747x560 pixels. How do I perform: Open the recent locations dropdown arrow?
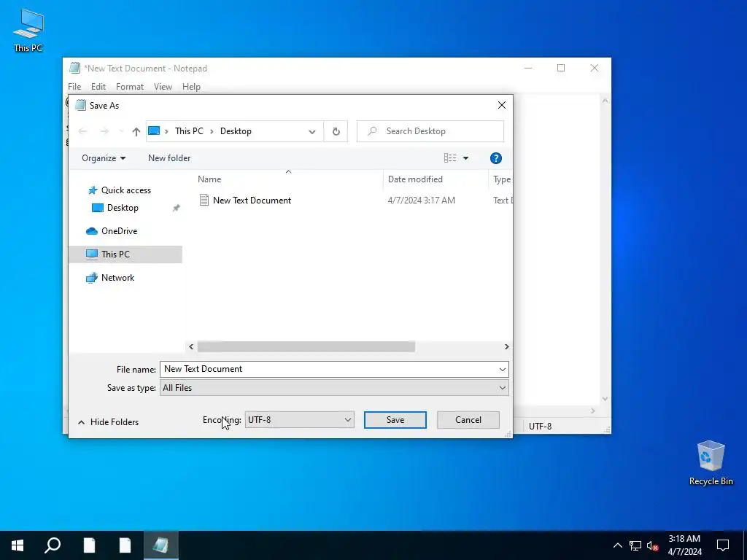[x=121, y=131]
